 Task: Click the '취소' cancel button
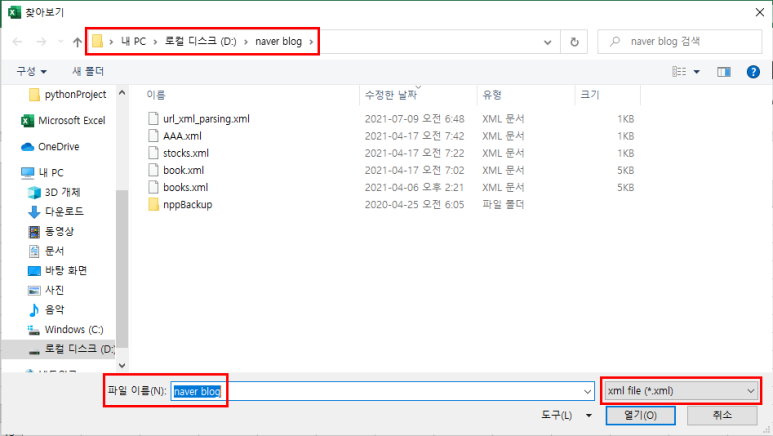722,415
